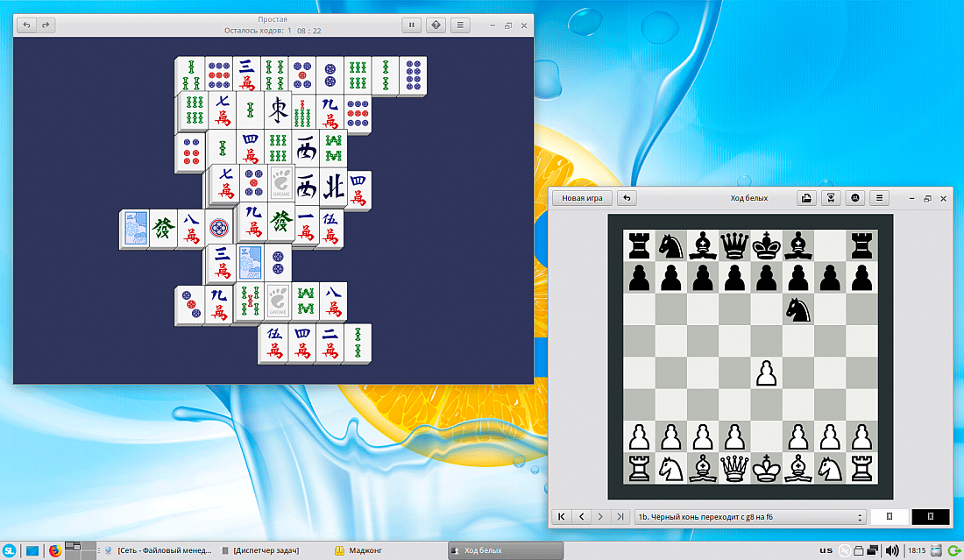This screenshot has height=560, width=964.
Task: Undo the last Mahjongg move
Action: [x=26, y=25]
